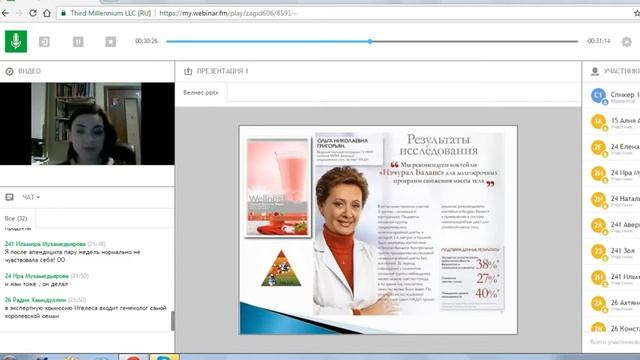Select the Все (32) chat tab
Screen dimensions: 640x360
pos(16,218)
